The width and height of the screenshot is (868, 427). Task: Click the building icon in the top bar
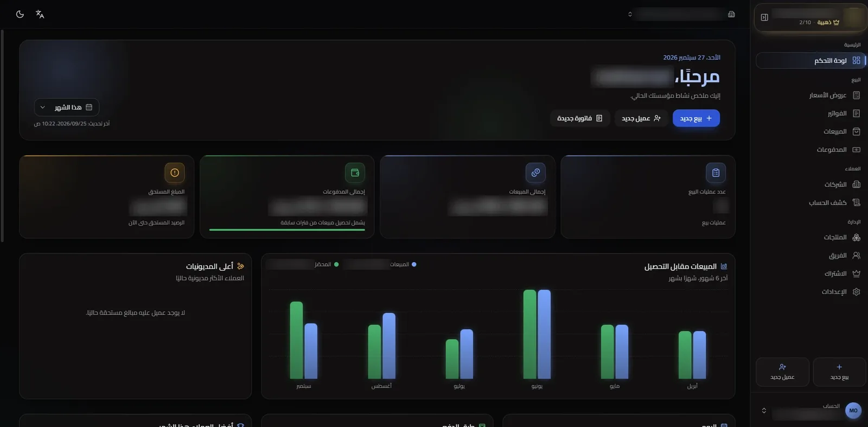click(731, 14)
